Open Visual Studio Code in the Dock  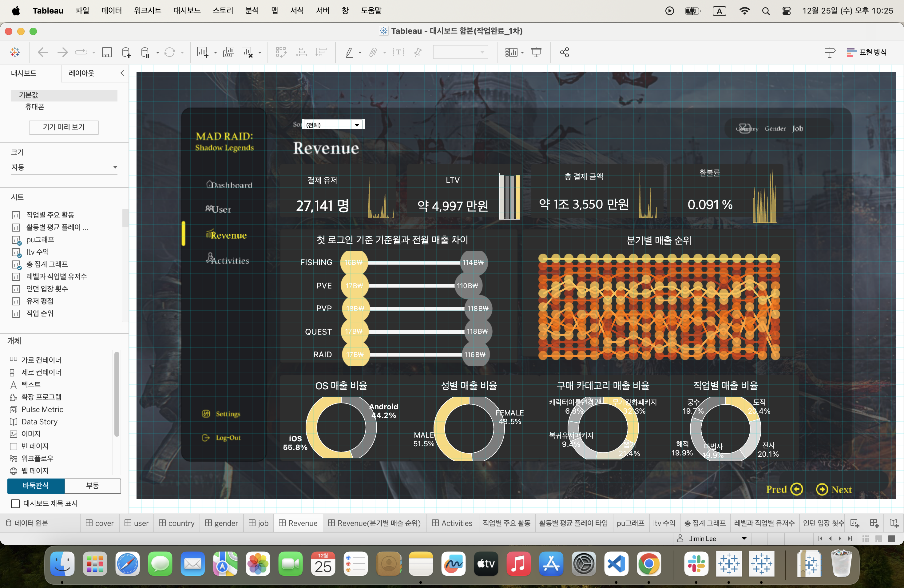pyautogui.click(x=616, y=564)
